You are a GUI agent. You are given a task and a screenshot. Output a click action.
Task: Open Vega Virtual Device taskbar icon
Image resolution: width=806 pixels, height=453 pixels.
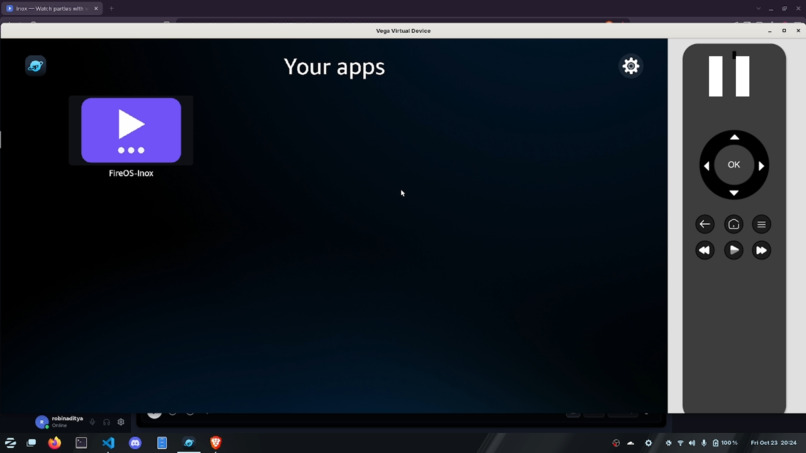pyautogui.click(x=189, y=443)
